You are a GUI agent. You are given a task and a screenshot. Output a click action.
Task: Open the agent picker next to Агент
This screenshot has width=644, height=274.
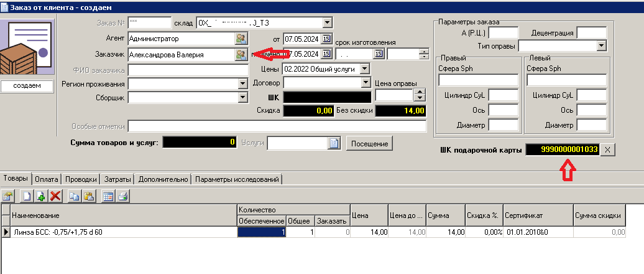(x=241, y=39)
